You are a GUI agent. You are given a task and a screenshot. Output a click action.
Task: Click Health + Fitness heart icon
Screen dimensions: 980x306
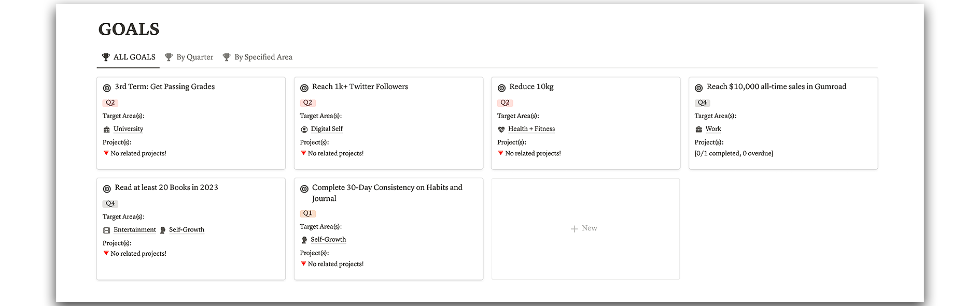coord(501,129)
